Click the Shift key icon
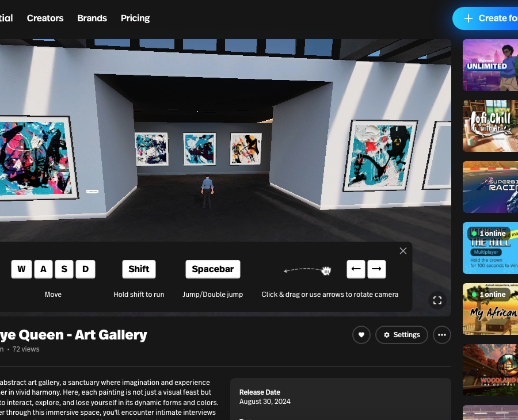The image size is (518, 420). (x=139, y=269)
